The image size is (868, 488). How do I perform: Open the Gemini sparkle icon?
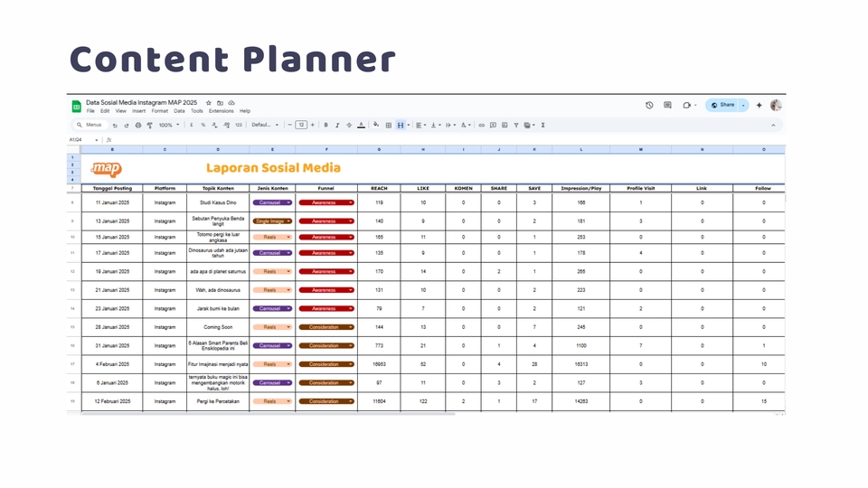tap(759, 105)
